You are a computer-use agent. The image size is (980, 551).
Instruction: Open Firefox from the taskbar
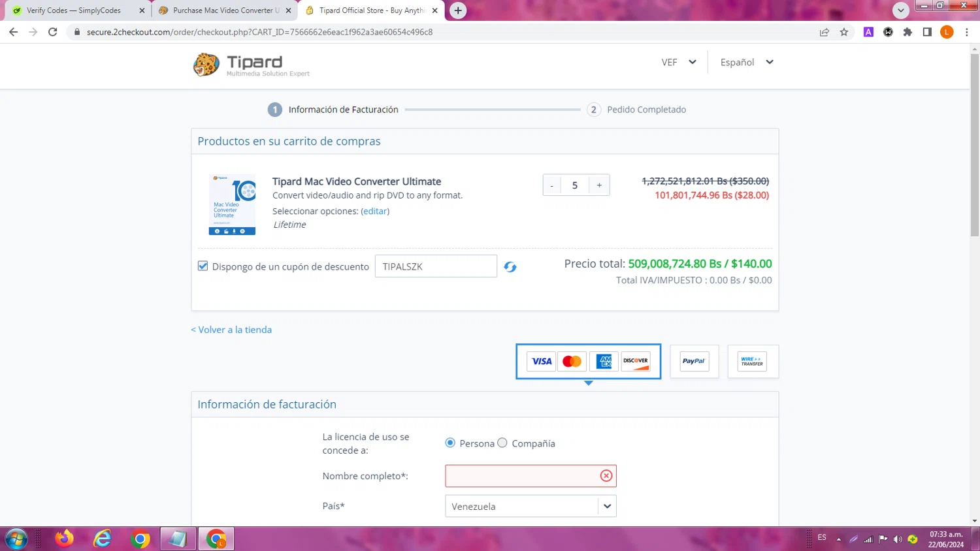[x=64, y=539]
